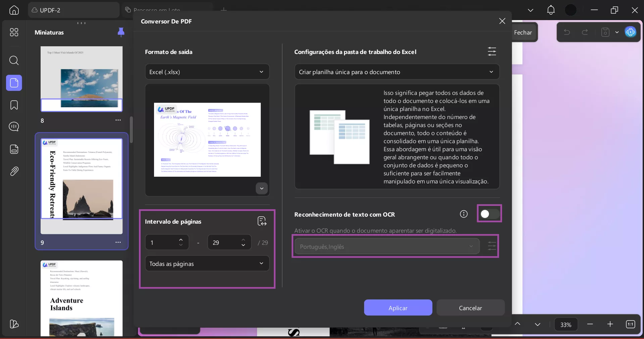This screenshot has height=339, width=644.
Task: Switch to the 'Processo em Lote' tab
Action: click(156, 10)
